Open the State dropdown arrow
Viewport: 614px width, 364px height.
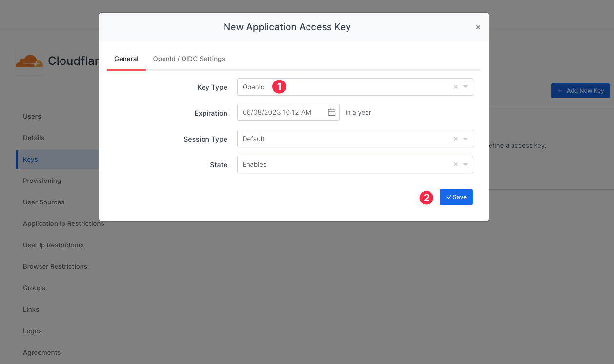[x=466, y=164]
